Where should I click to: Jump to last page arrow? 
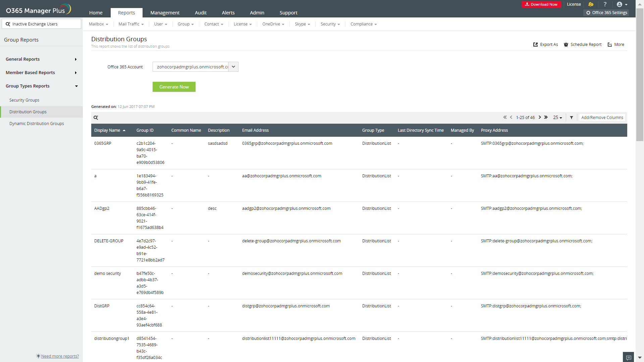point(546,117)
